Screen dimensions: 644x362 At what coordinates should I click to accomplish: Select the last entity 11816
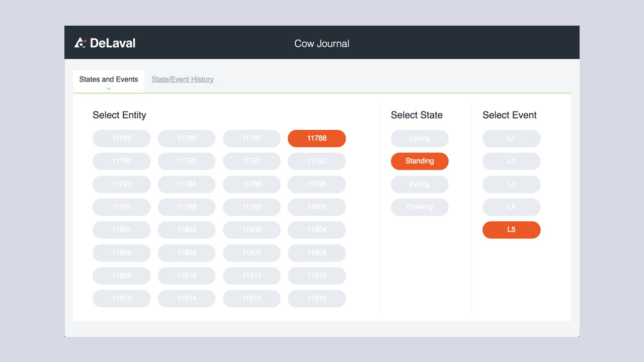tap(316, 298)
